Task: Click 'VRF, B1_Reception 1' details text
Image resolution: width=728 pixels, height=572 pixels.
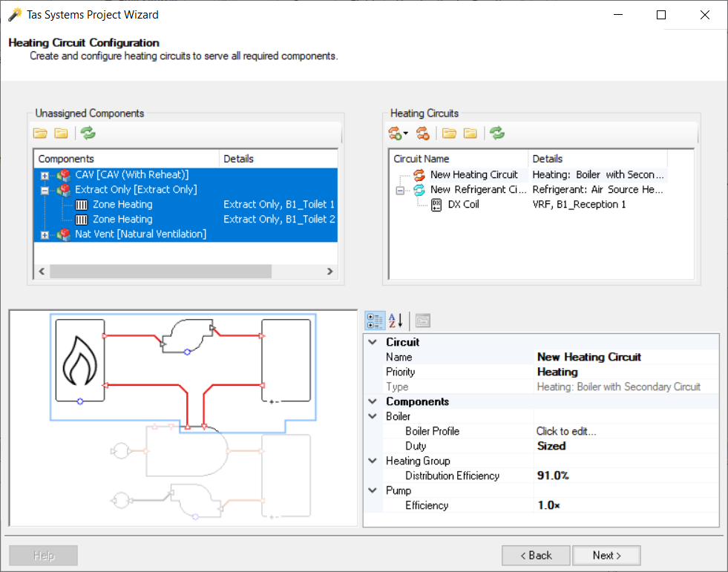Action: (579, 205)
